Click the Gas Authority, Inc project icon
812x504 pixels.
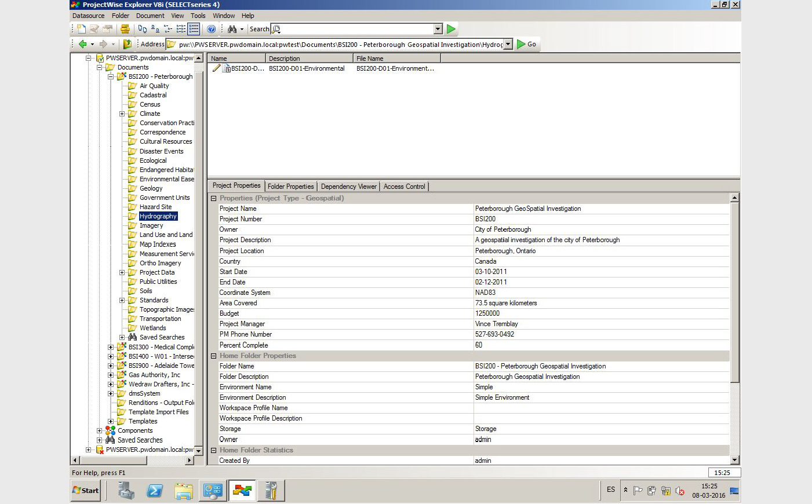point(122,375)
